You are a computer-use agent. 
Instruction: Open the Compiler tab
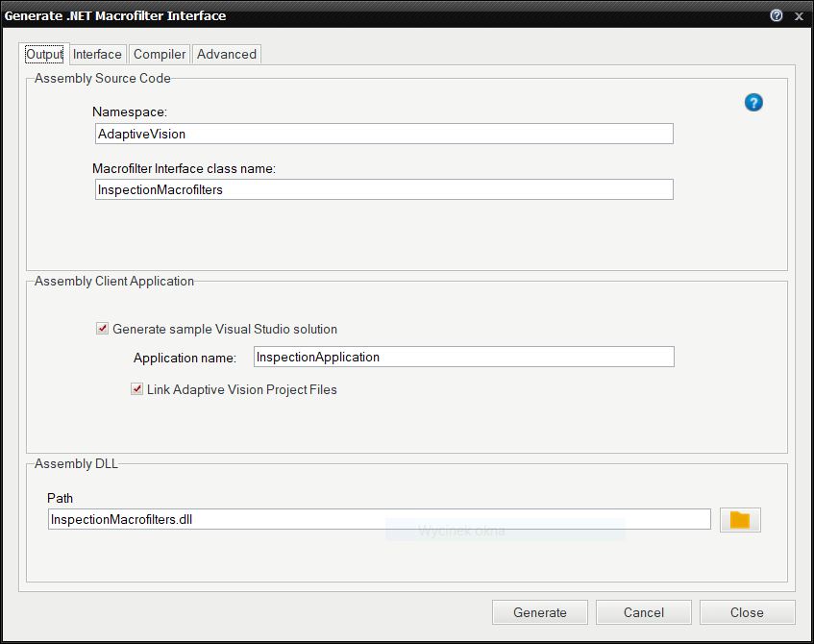160,55
